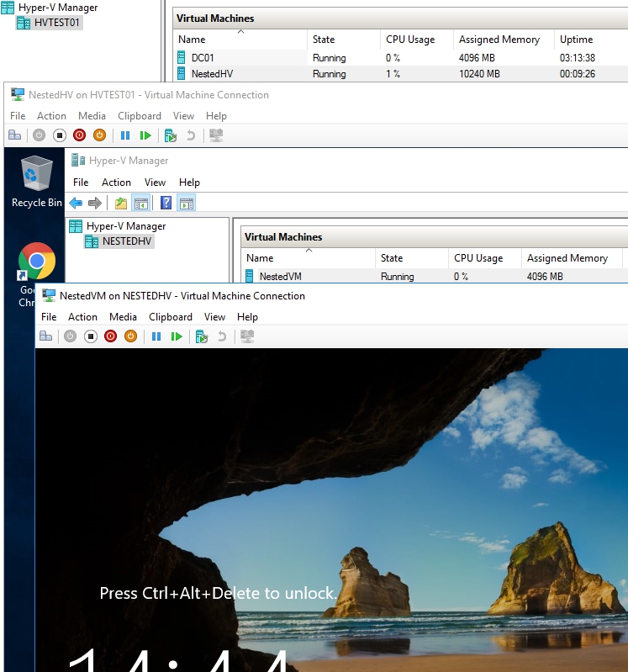Image resolution: width=628 pixels, height=672 pixels.
Task: Select NESTEDHV server node in the tree
Action: click(x=128, y=241)
